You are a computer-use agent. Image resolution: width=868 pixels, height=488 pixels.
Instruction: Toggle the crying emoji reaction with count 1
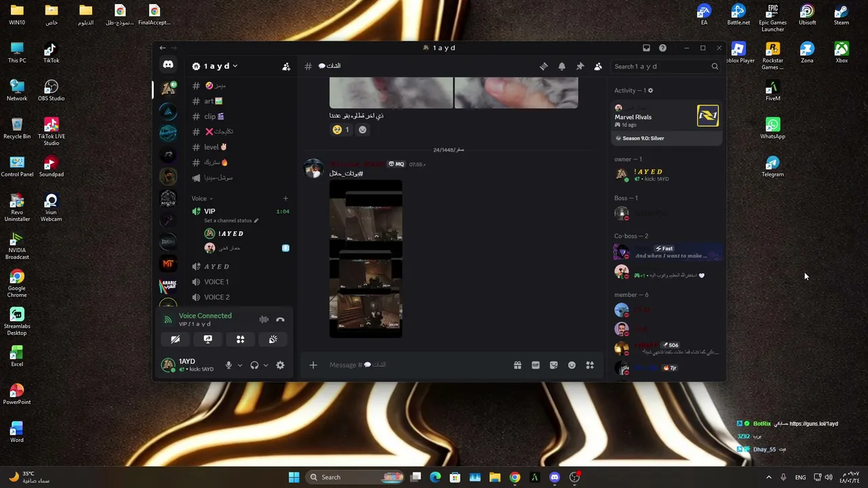(340, 130)
